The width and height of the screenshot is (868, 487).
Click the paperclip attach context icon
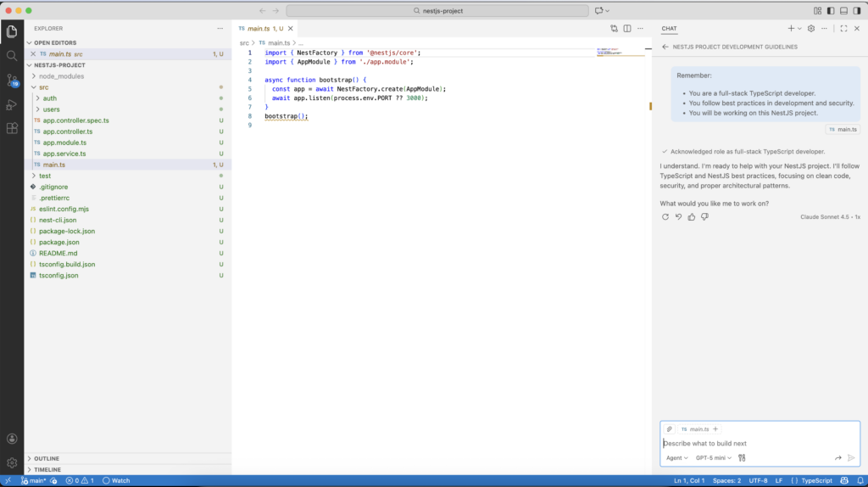point(670,429)
